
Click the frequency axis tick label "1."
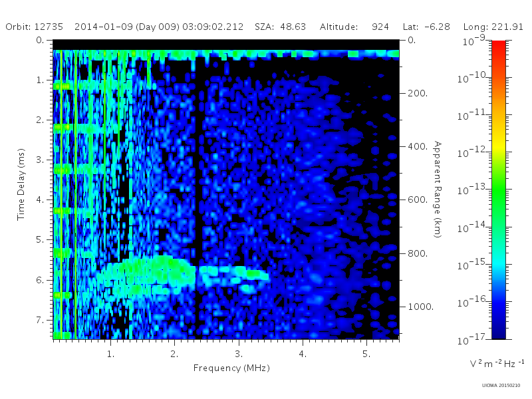[110, 354]
